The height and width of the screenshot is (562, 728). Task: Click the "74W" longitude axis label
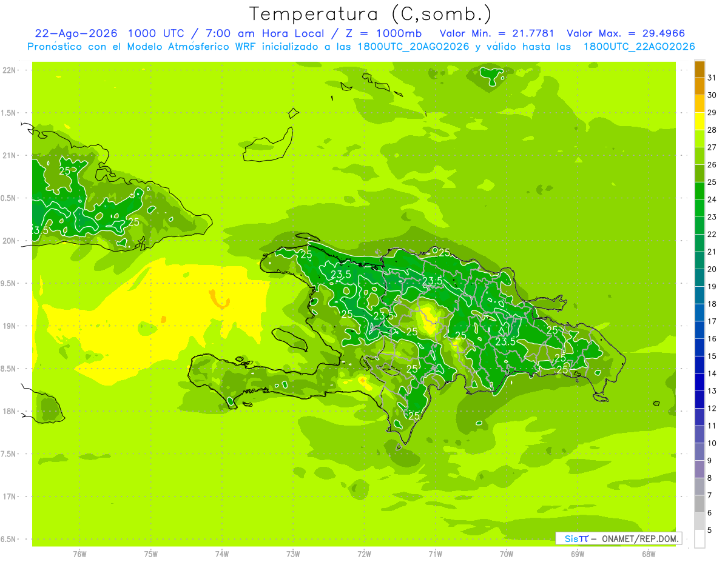point(222,554)
